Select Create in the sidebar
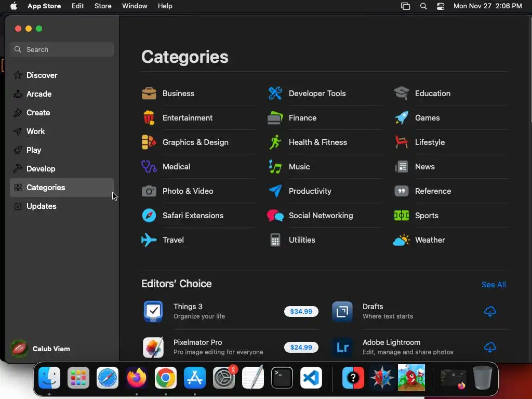This screenshot has width=532, height=399. [x=62, y=113]
